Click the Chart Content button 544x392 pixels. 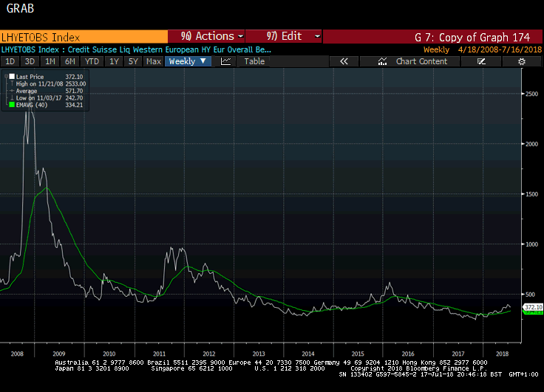pyautogui.click(x=421, y=61)
